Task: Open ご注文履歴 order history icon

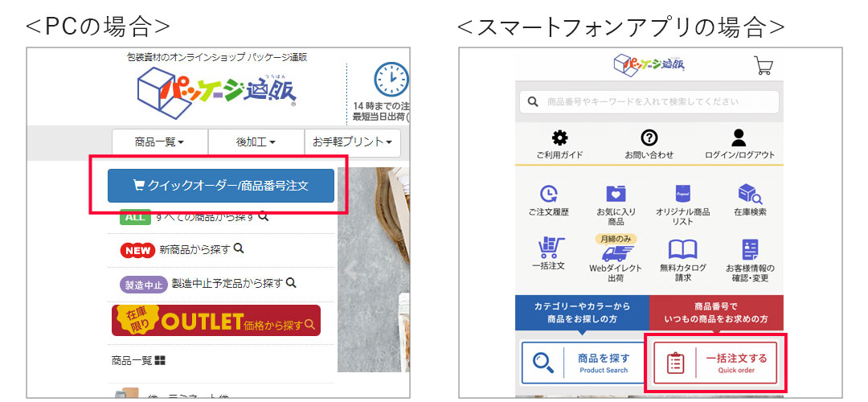Action: coord(549,193)
